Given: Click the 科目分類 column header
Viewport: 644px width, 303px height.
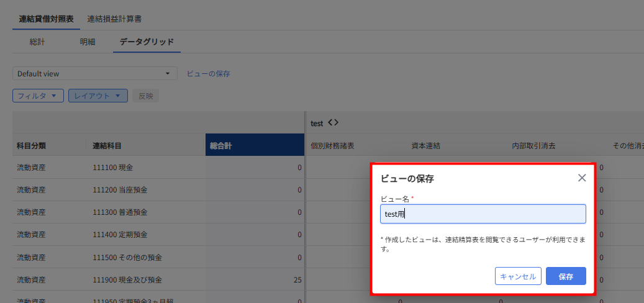Looking at the screenshot, I should pos(31,146).
